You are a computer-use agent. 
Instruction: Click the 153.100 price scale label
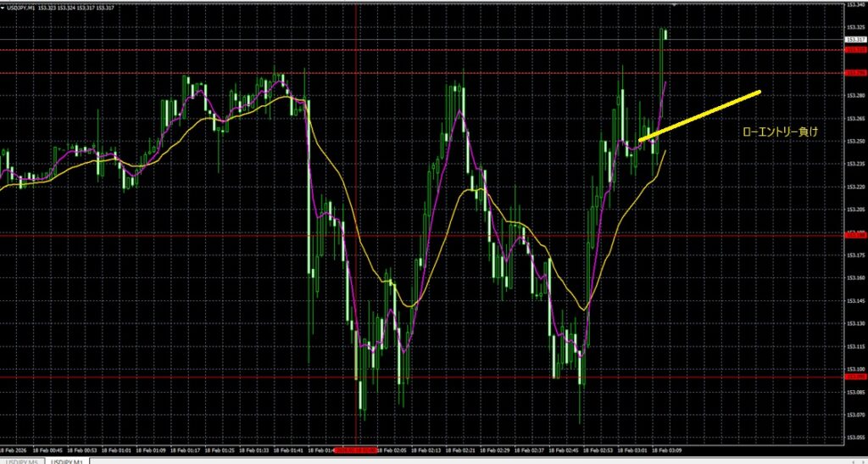(856, 369)
